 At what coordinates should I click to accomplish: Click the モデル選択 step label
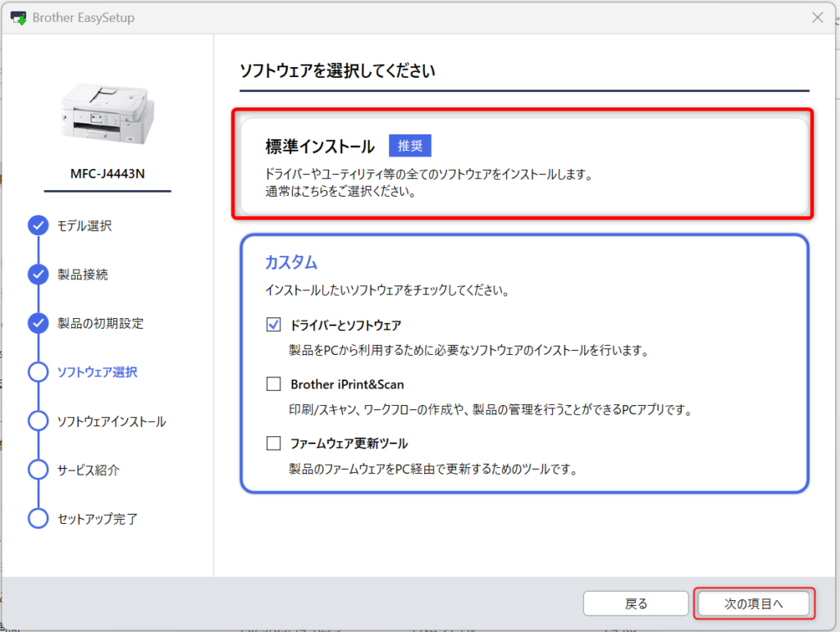point(84,225)
